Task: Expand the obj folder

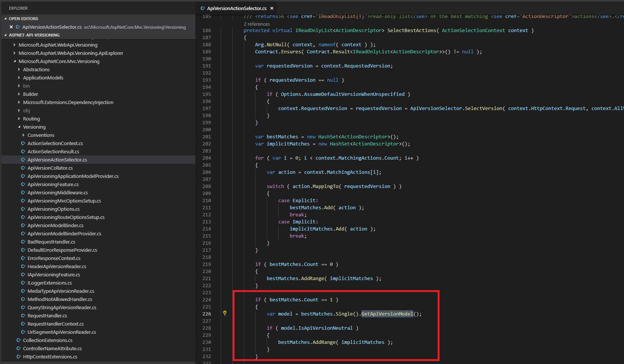Action: (19, 110)
